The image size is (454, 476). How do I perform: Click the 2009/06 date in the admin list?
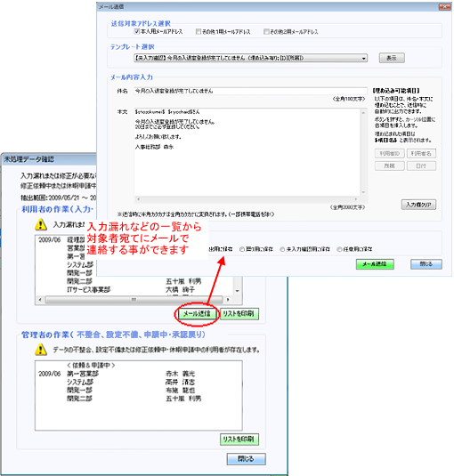tap(50, 374)
